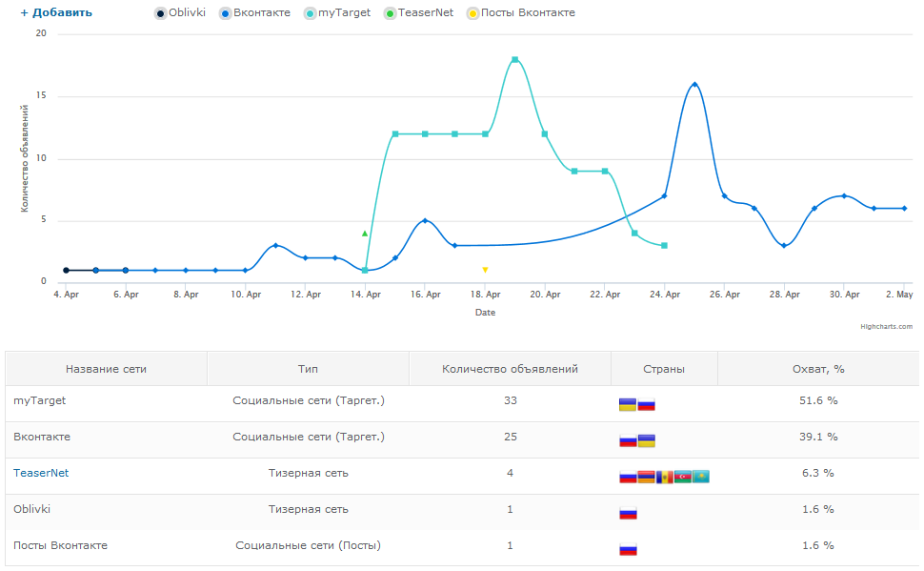Click the Вконтакте point on 2 May
This screenshot has width=924, height=571.
pyautogui.click(x=905, y=208)
